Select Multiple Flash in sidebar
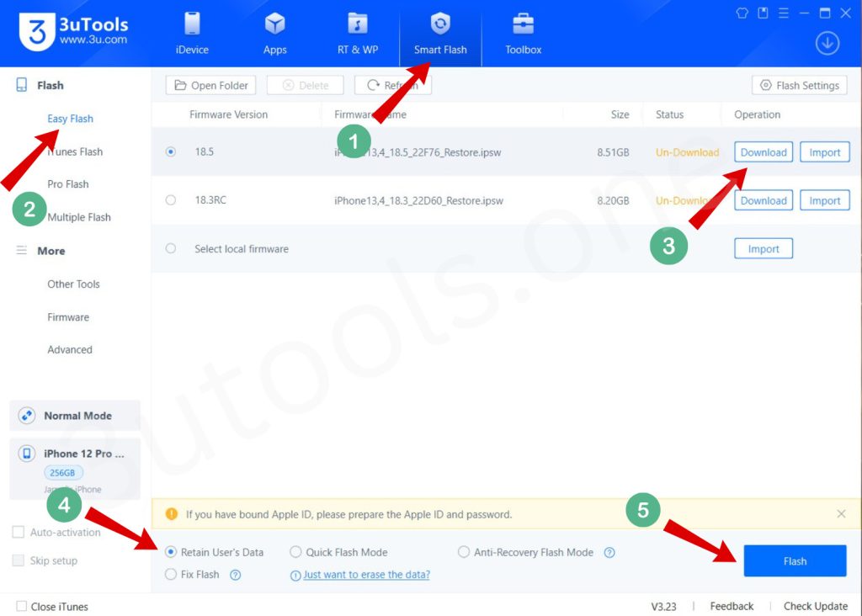Screen dimensions: 862x616 (78, 217)
